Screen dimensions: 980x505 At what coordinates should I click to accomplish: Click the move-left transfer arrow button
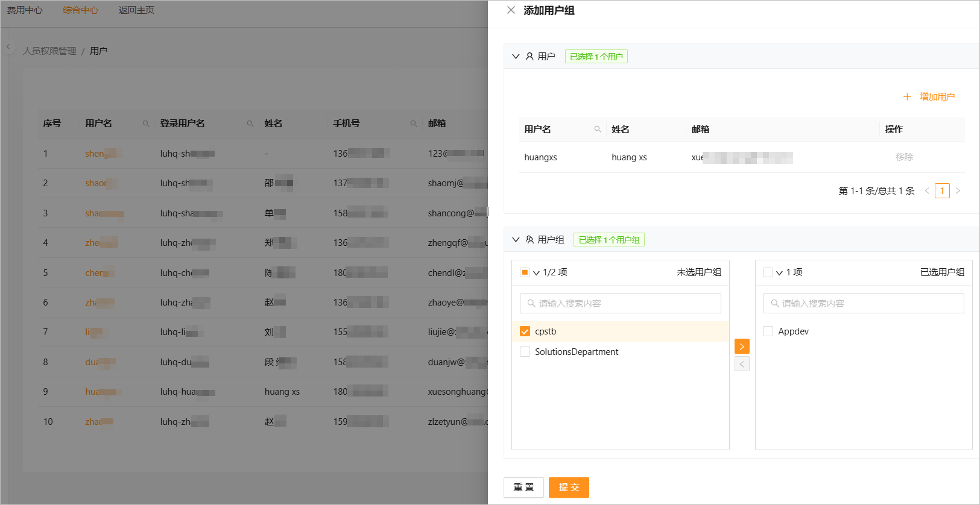pos(742,364)
